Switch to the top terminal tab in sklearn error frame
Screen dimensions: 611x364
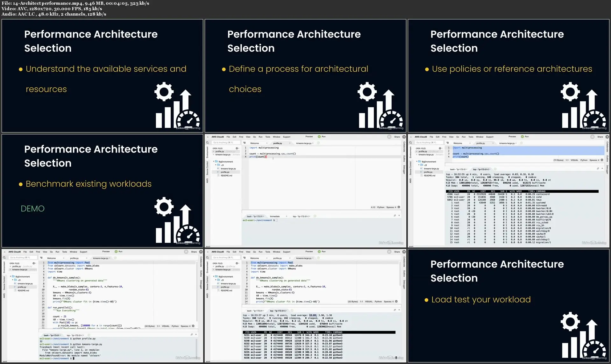click(75, 335)
